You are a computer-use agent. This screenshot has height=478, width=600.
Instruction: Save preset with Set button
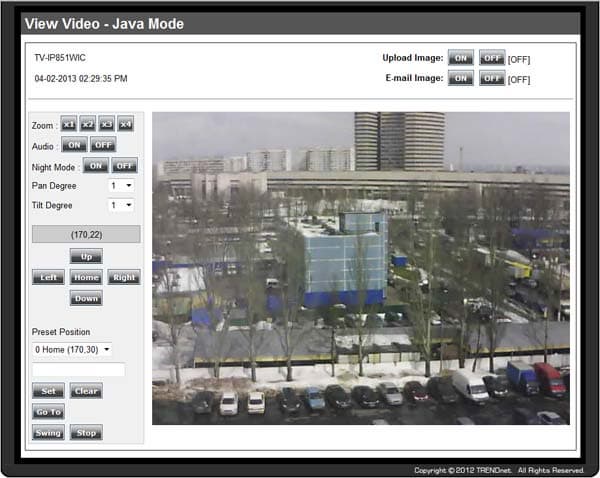click(48, 391)
